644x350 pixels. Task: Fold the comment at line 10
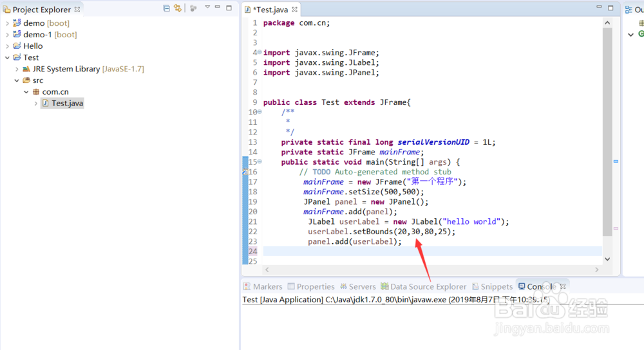[260, 111]
